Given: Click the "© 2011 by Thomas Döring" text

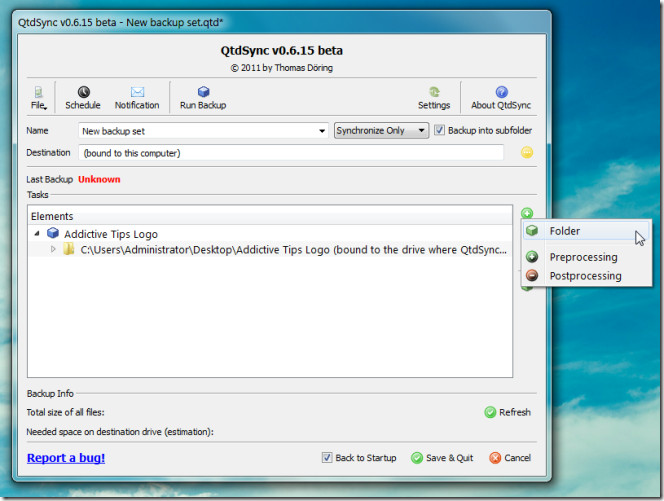Looking at the screenshot, I should coord(282,68).
